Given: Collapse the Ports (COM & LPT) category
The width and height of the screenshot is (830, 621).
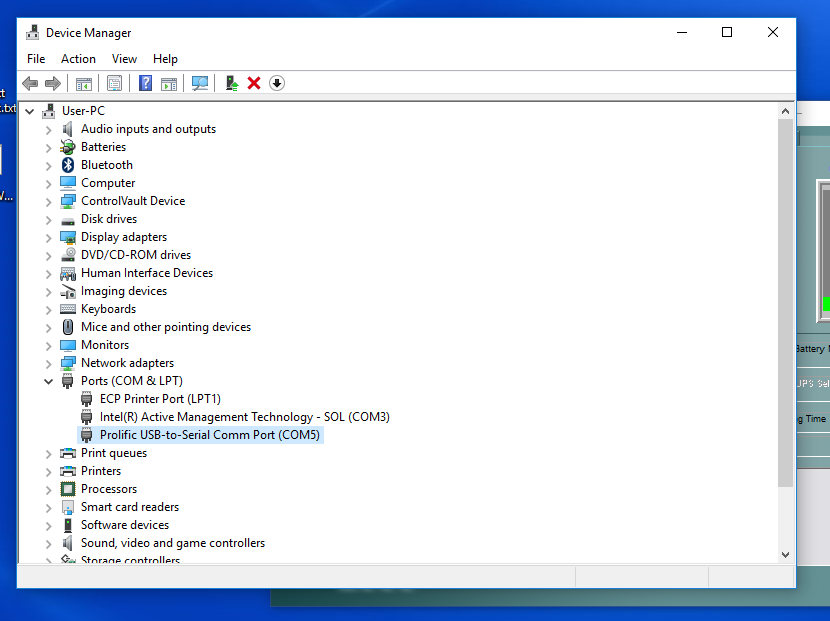Looking at the screenshot, I should click(x=49, y=381).
